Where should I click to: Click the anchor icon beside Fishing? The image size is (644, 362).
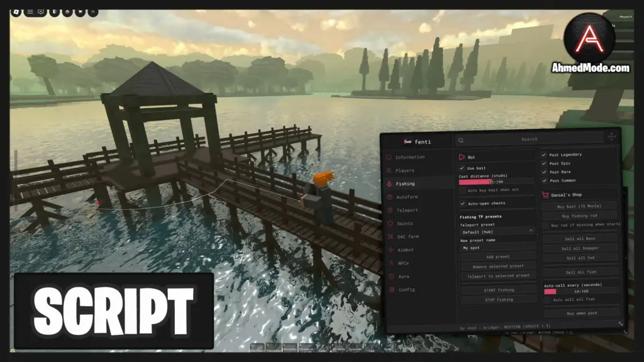point(389,184)
